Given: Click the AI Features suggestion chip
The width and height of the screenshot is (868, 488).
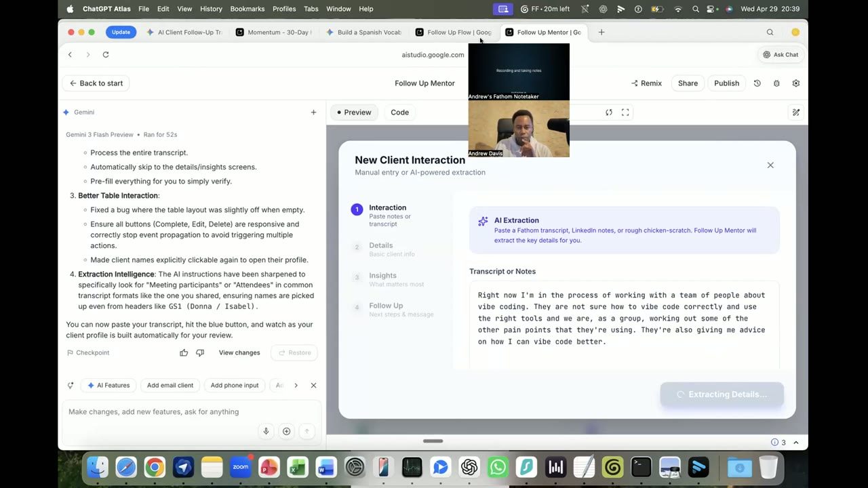Looking at the screenshot, I should 108,385.
